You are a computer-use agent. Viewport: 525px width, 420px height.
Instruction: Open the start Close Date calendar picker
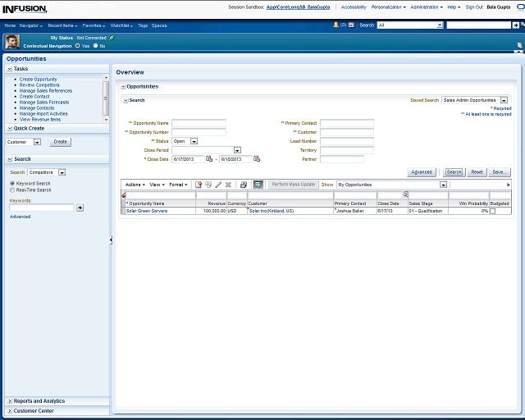210,159
